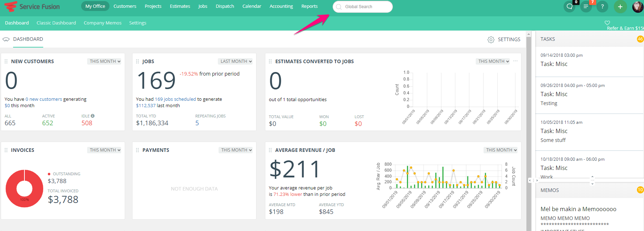Image resolution: width=644 pixels, height=231 pixels.
Task: Click the red Outstanding legend dot
Action: (49, 174)
